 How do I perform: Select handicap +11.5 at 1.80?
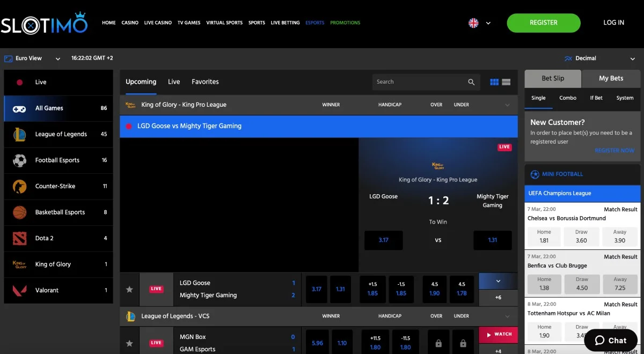375,343
